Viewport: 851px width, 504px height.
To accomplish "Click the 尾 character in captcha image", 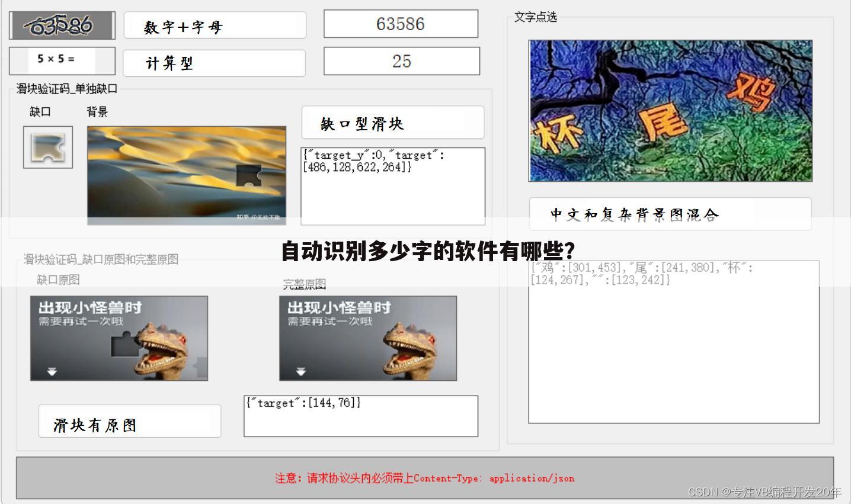I will tap(663, 122).
